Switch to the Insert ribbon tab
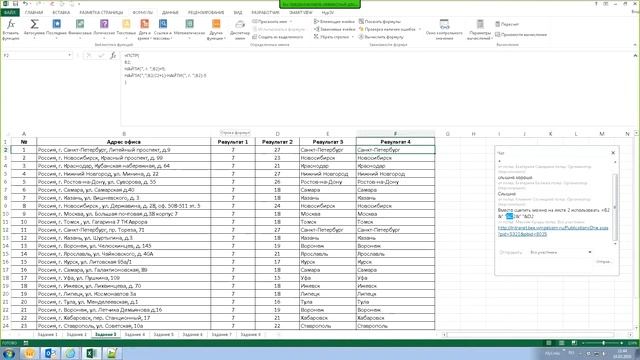 pos(61,12)
